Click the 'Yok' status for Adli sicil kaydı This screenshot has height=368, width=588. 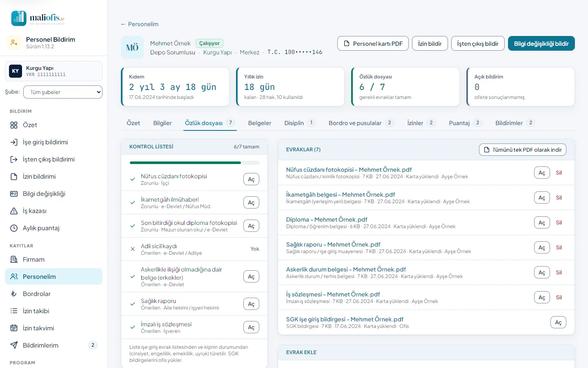[x=255, y=249]
